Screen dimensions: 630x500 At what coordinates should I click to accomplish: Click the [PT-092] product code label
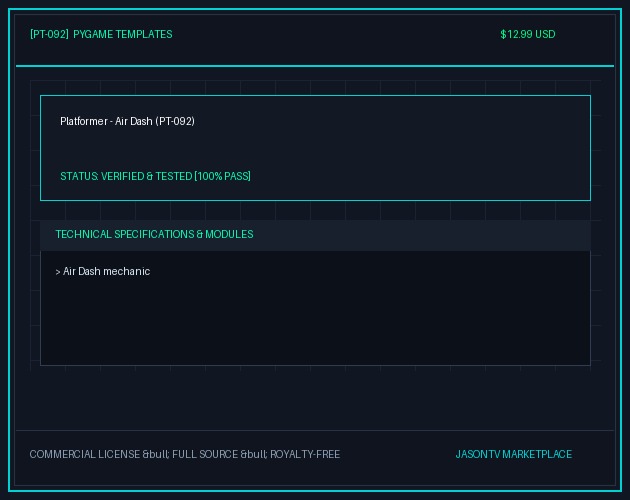[49, 34]
